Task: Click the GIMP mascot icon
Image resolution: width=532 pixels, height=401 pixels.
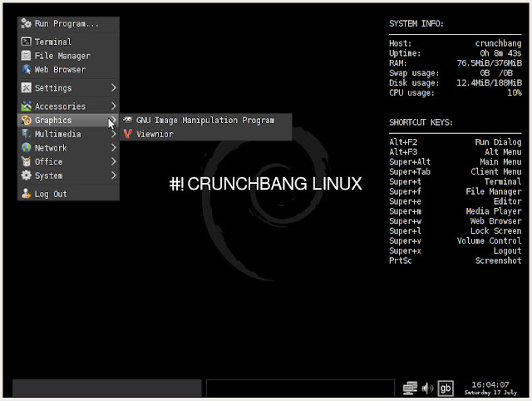Action: click(x=127, y=120)
